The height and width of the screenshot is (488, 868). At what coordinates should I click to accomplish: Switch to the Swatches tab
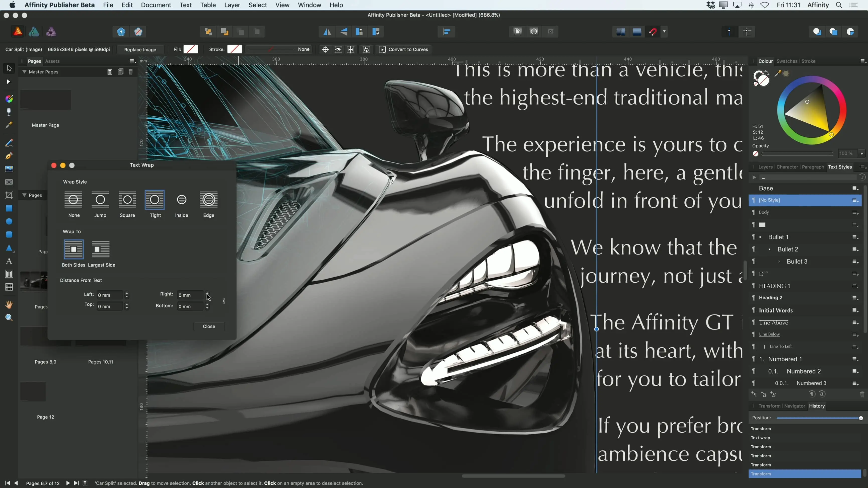pos(787,61)
